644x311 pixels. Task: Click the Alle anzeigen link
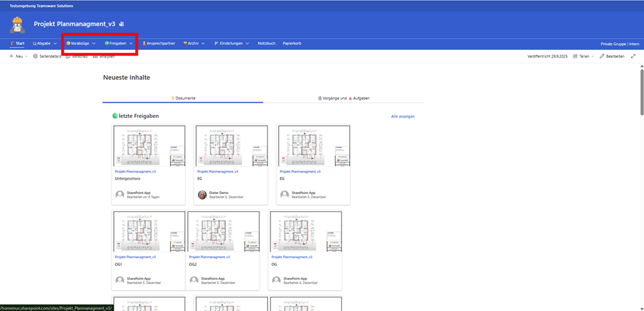point(402,116)
